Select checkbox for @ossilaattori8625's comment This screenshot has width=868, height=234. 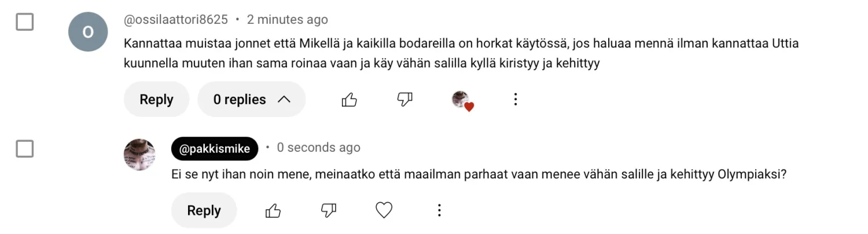coord(24,23)
